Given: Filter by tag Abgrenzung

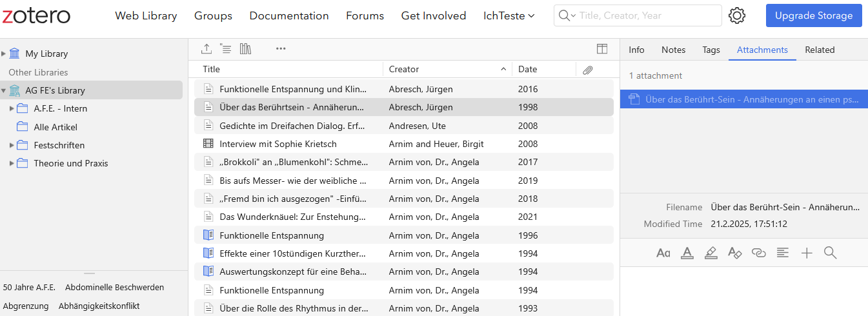Looking at the screenshot, I should click(x=26, y=306).
